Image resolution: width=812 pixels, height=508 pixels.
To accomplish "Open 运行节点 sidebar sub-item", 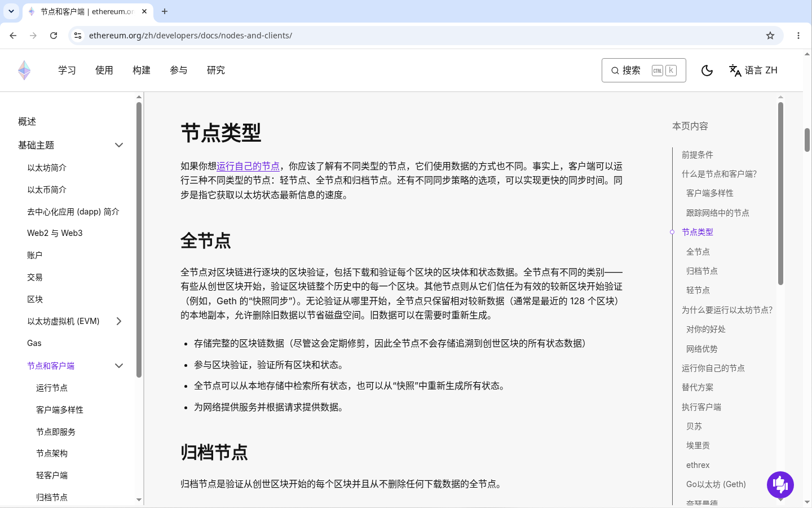I will (x=52, y=388).
